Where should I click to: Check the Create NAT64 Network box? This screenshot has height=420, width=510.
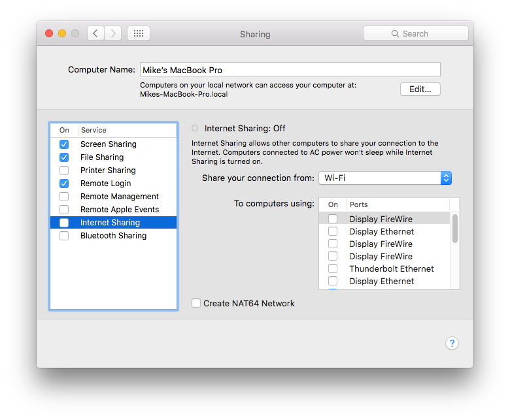[x=196, y=303]
